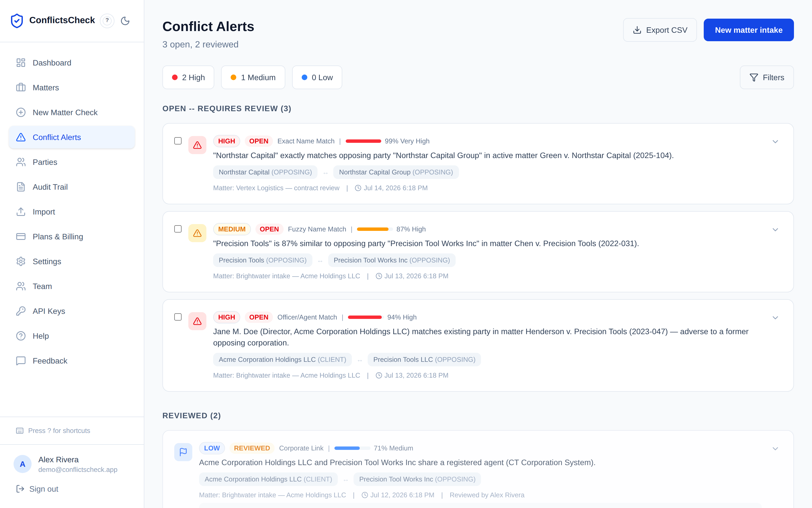Go to Dashboard in the sidebar
The height and width of the screenshot is (508, 812).
tap(72, 63)
